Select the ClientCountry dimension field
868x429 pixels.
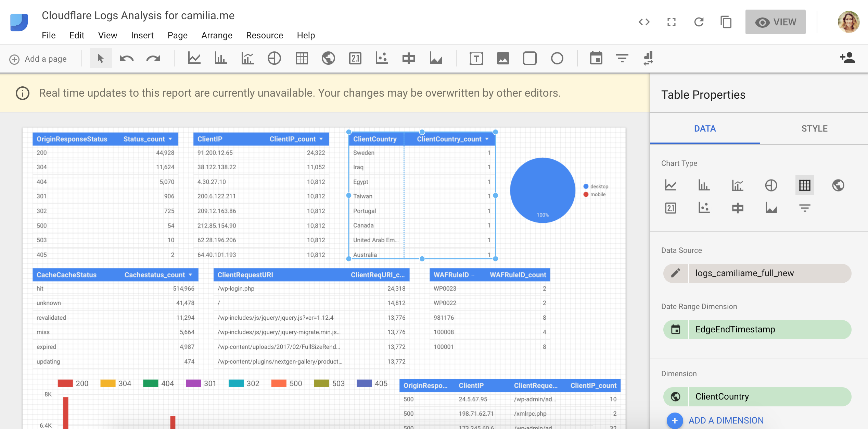tap(757, 396)
